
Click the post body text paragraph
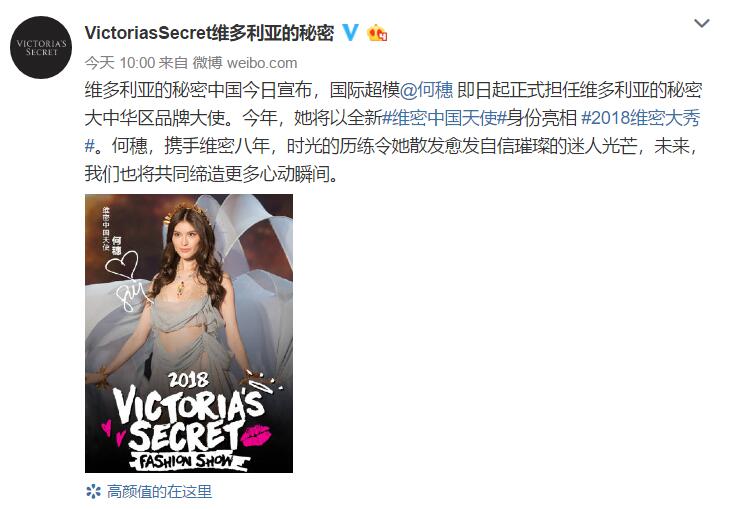(x=393, y=132)
